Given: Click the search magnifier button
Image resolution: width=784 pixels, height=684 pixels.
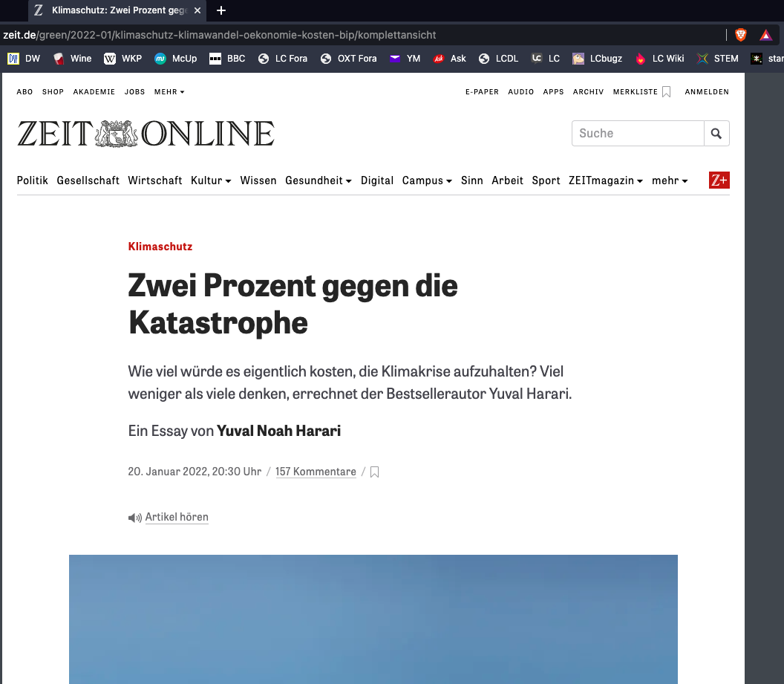Looking at the screenshot, I should click(716, 134).
